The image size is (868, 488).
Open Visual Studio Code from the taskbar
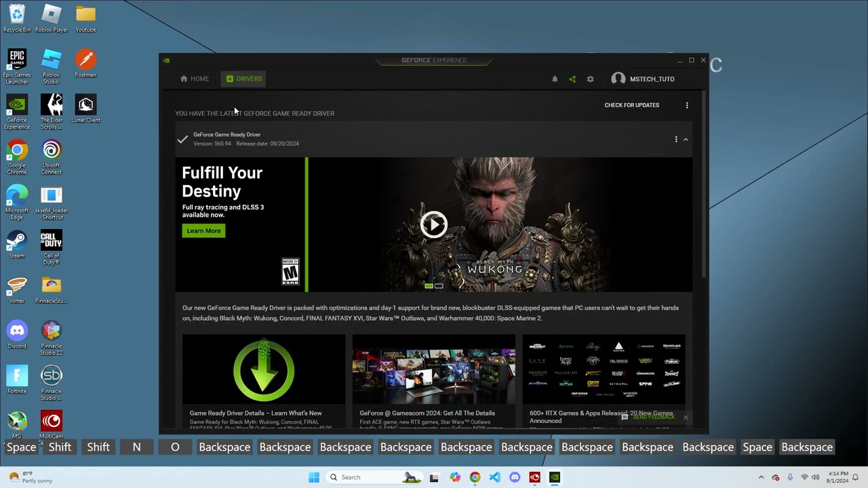coord(494,477)
